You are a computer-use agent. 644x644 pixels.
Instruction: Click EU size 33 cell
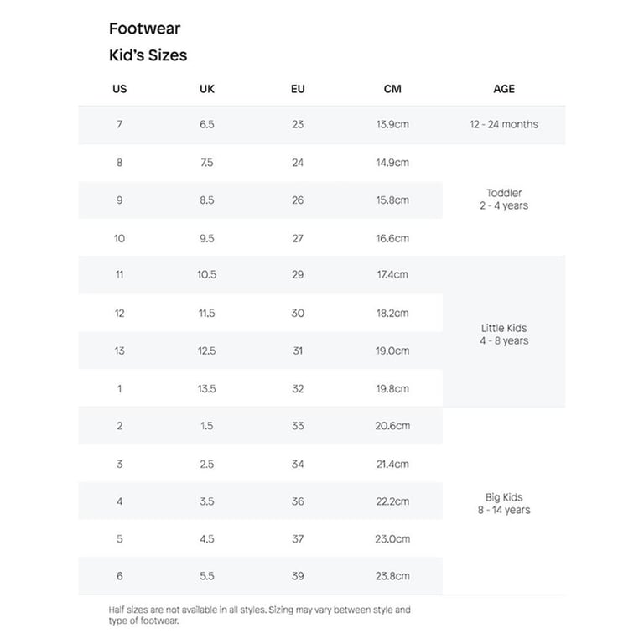(x=298, y=425)
